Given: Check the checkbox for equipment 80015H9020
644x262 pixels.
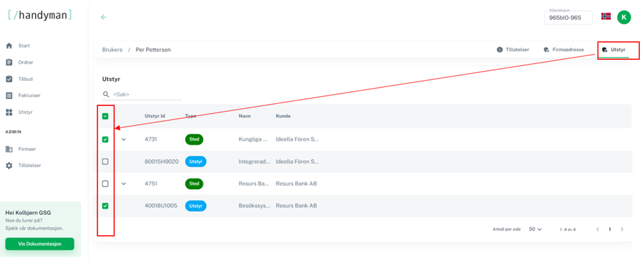Looking at the screenshot, I should click(x=105, y=162).
